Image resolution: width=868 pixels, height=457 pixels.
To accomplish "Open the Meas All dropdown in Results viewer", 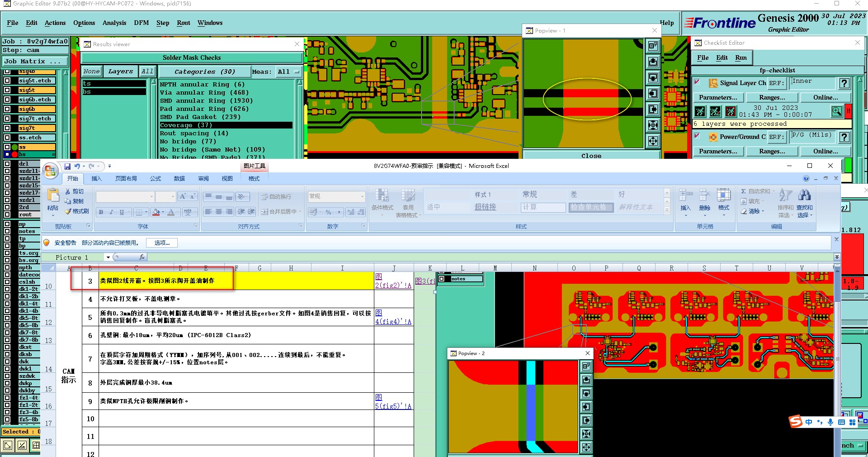I will [x=289, y=71].
